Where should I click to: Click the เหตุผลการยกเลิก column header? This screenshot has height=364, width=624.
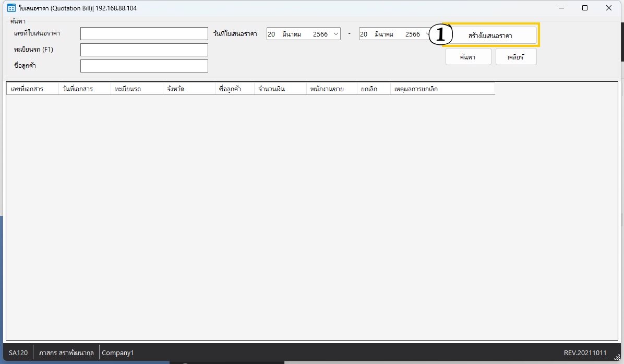point(442,89)
